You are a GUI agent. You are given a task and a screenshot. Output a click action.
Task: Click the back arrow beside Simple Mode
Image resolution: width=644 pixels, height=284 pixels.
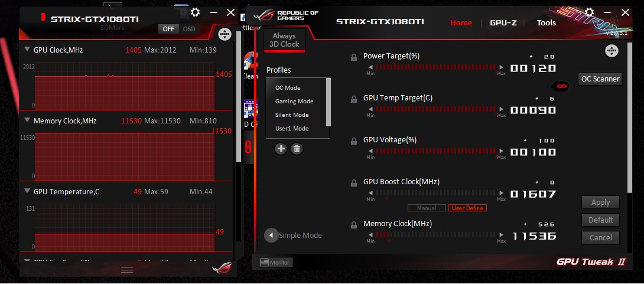coord(271,236)
